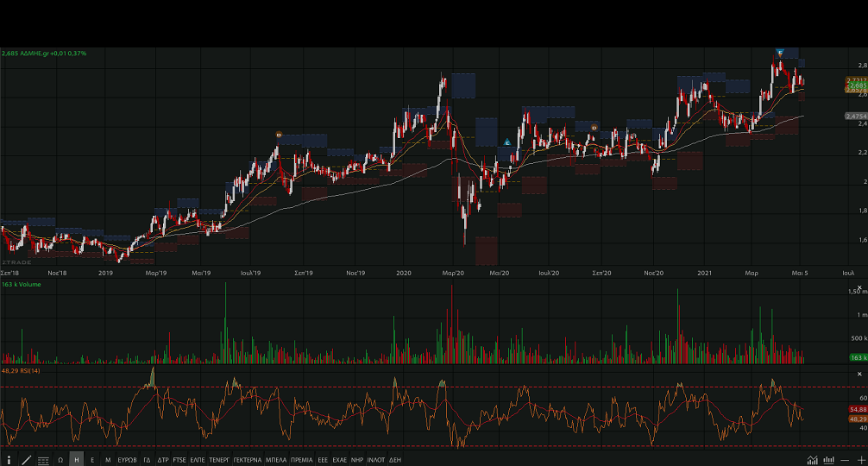Switch to the Ω hourly timeframe
Image resolution: width=868 pixels, height=466 pixels.
point(60,460)
